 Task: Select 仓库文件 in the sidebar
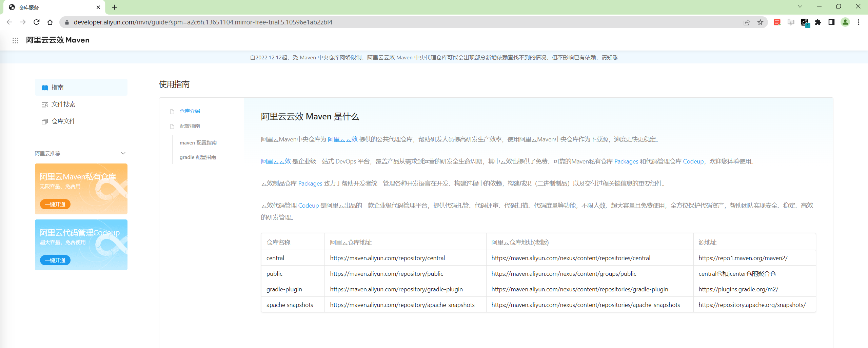click(81, 121)
